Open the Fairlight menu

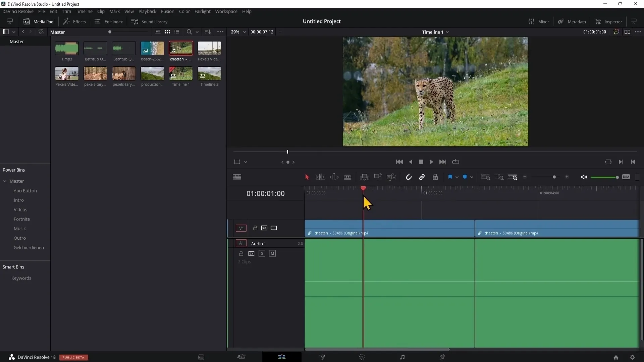202,11
